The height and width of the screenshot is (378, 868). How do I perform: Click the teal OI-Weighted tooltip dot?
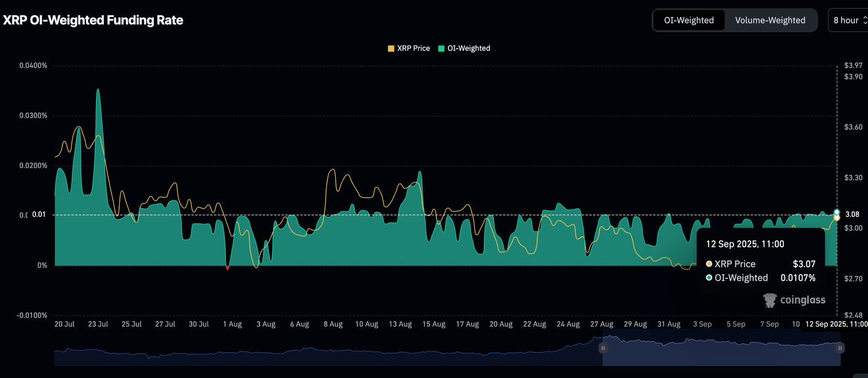pos(709,278)
